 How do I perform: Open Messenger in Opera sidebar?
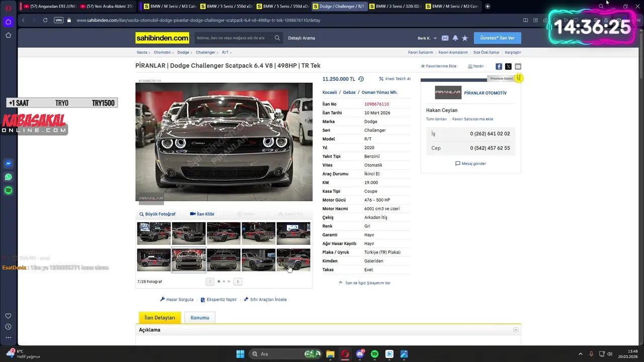tap(8, 163)
